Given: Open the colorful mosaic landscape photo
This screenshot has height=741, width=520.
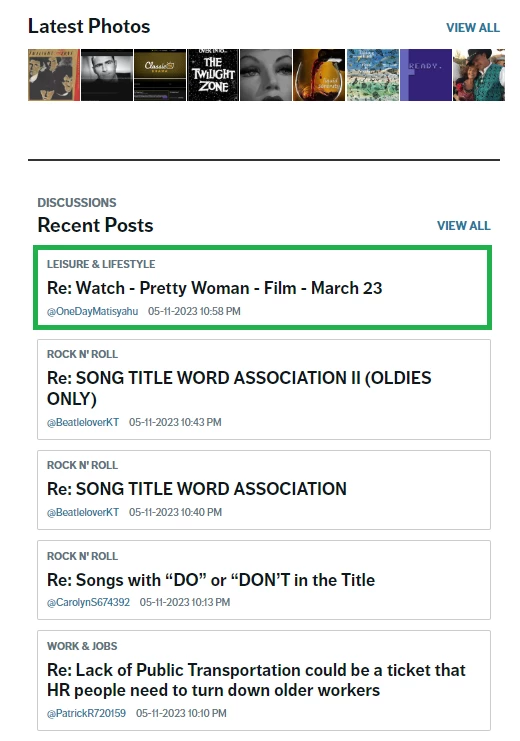Looking at the screenshot, I should (x=373, y=75).
